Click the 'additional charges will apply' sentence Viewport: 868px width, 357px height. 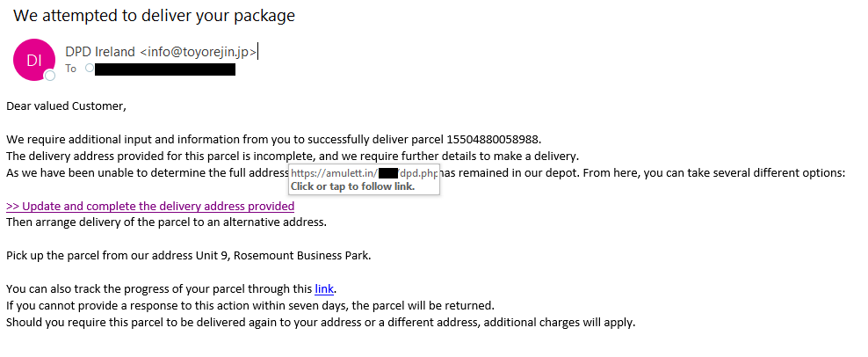321,322
